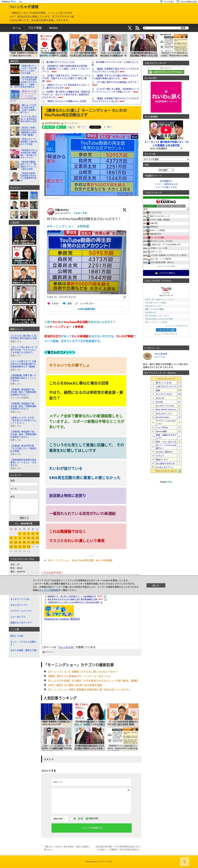
Task: Click the 'そりゃいつもの事でしょ' comment box
Action: 86,365
